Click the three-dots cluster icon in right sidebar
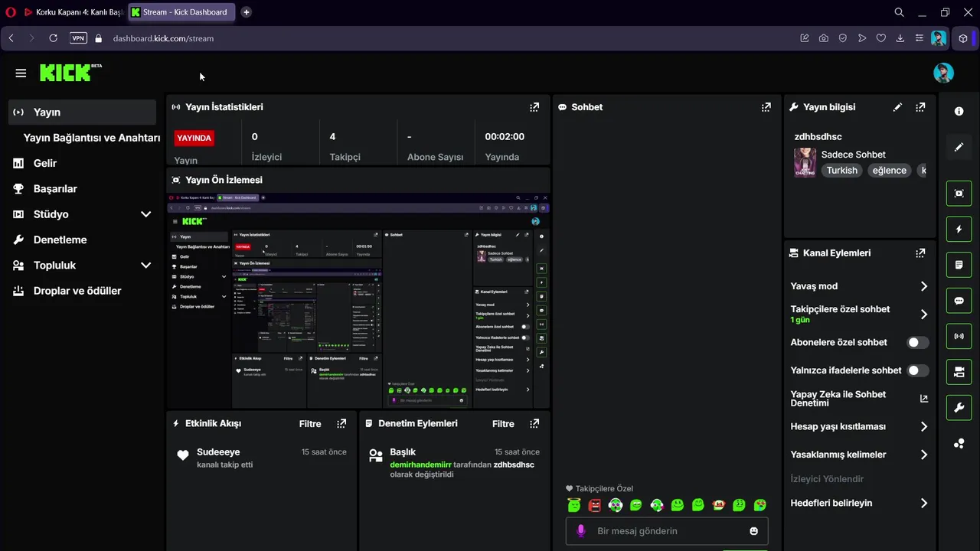Image resolution: width=980 pixels, height=551 pixels. [959, 443]
